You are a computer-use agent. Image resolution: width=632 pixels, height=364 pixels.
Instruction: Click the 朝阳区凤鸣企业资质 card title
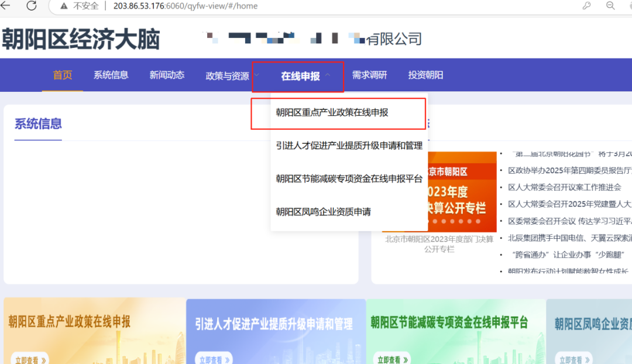click(593, 324)
